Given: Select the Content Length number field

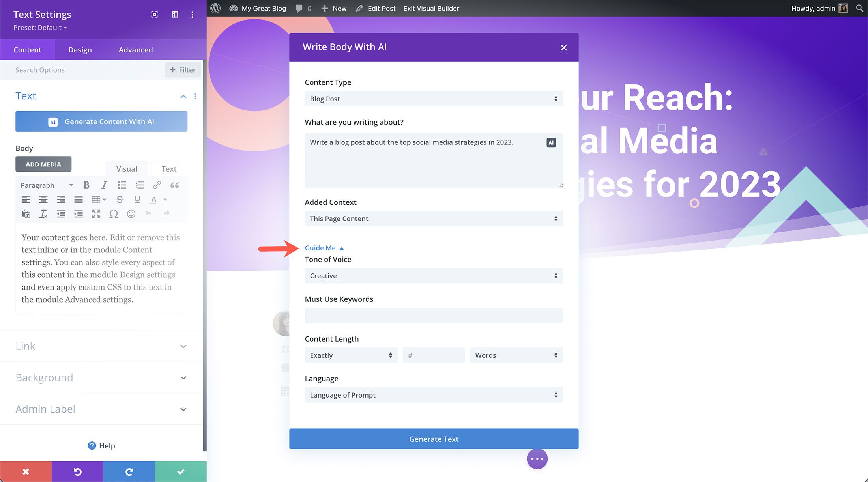Looking at the screenshot, I should point(434,355).
